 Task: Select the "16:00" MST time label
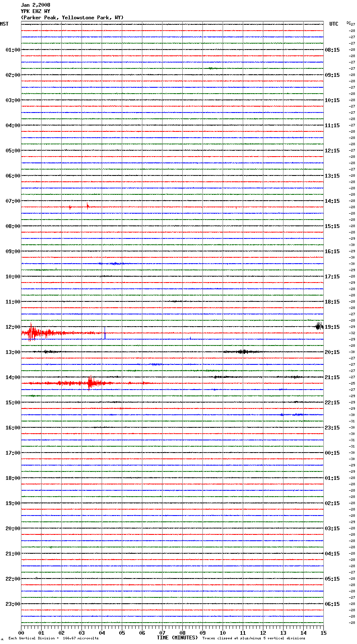pyautogui.click(x=13, y=428)
